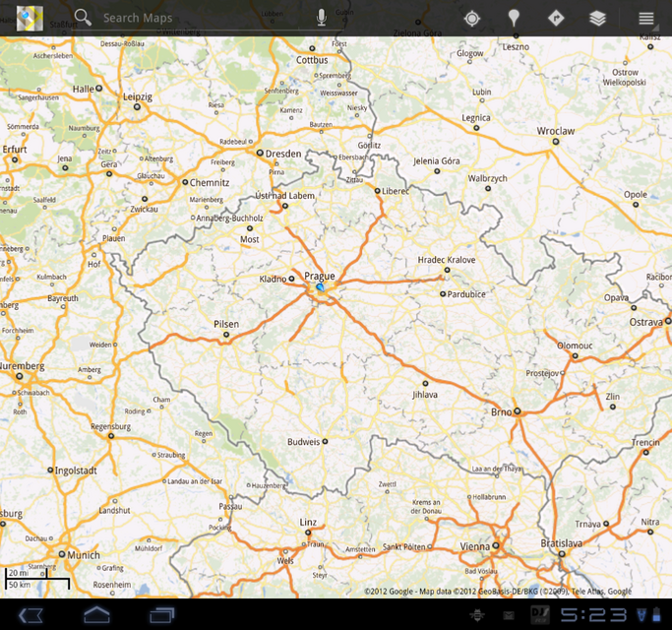
Task: Open directions using the arrow icon
Action: pyautogui.click(x=555, y=18)
